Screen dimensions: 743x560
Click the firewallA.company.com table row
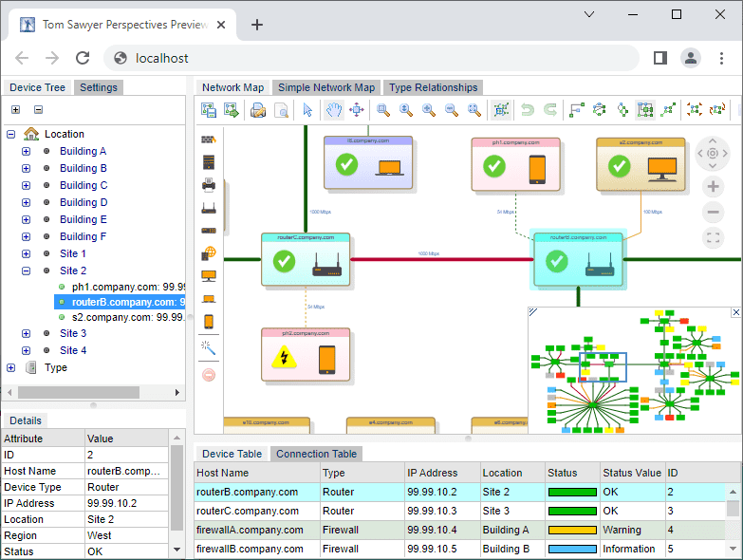(250, 530)
